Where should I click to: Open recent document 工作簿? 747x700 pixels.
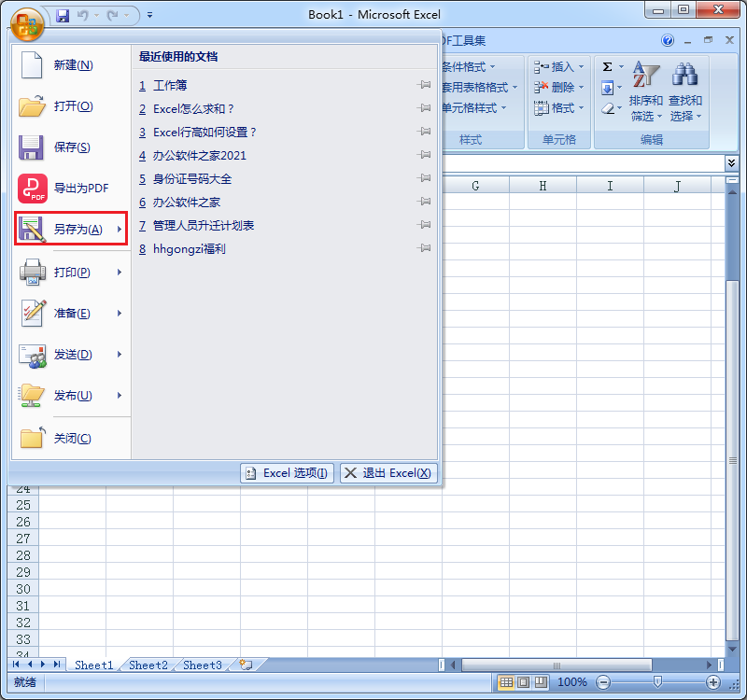285,85
